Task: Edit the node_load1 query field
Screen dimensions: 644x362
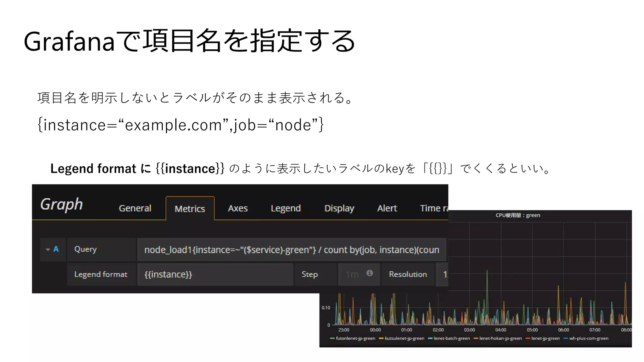Action: (291, 250)
